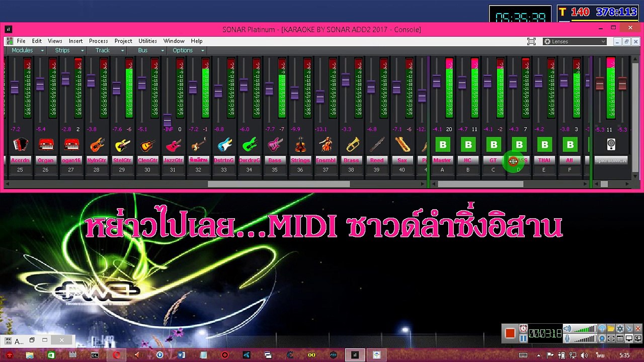Click the THAI bus name button
This screenshot has width=644, height=362.
point(544,160)
